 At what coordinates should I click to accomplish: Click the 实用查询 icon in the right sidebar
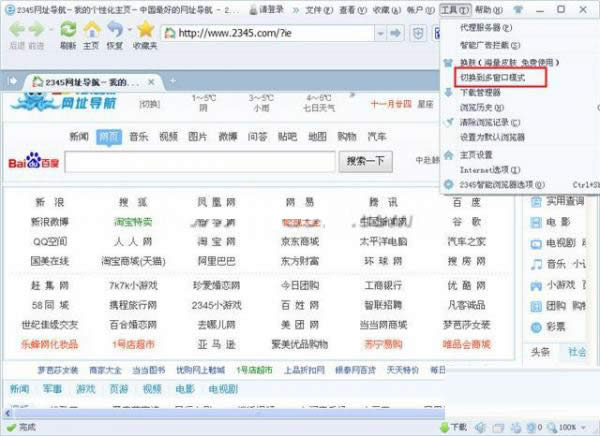(x=536, y=201)
